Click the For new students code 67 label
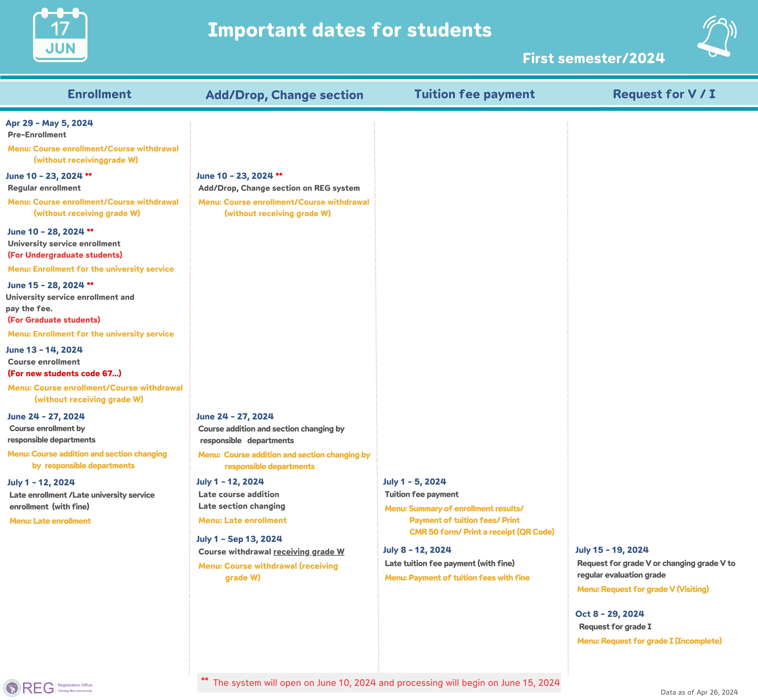758x700 pixels. tap(65, 373)
